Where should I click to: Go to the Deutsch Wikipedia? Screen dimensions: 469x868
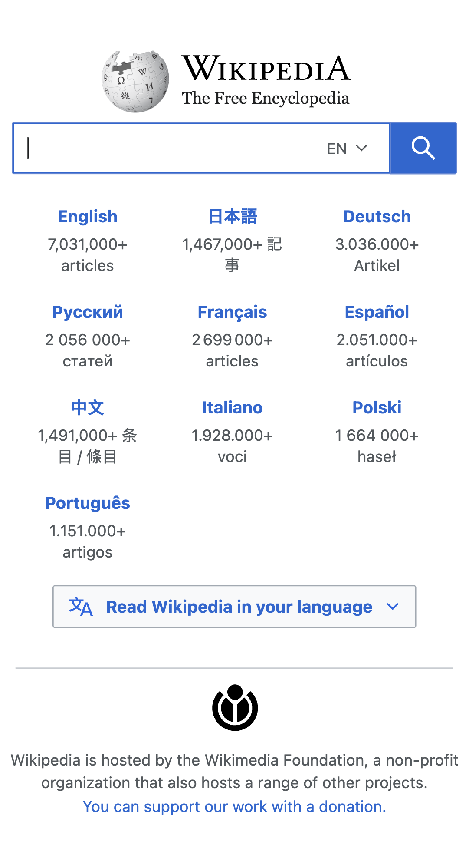click(x=377, y=217)
